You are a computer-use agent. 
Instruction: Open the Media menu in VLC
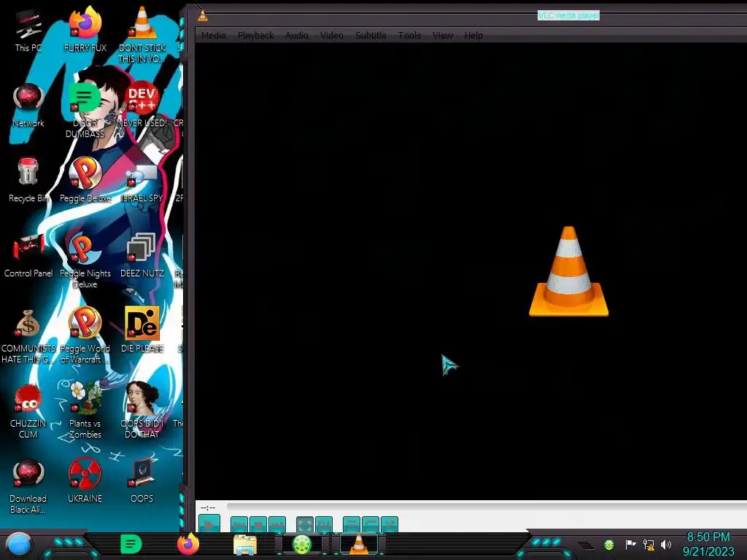click(213, 35)
